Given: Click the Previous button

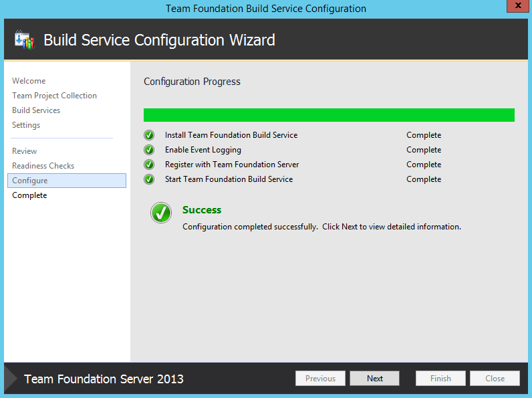Looking at the screenshot, I should click(x=320, y=379).
